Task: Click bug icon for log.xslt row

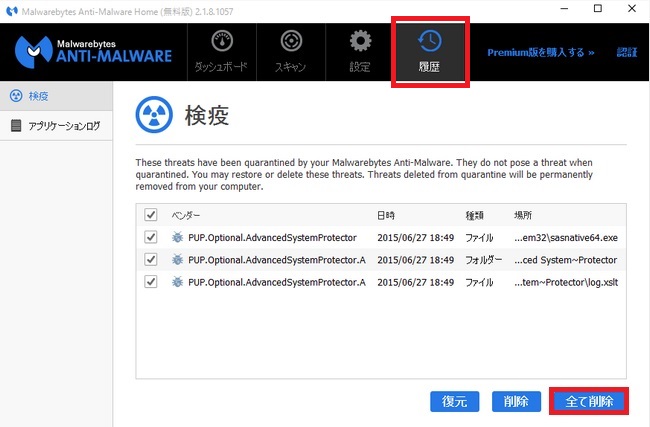Action: coord(177,282)
